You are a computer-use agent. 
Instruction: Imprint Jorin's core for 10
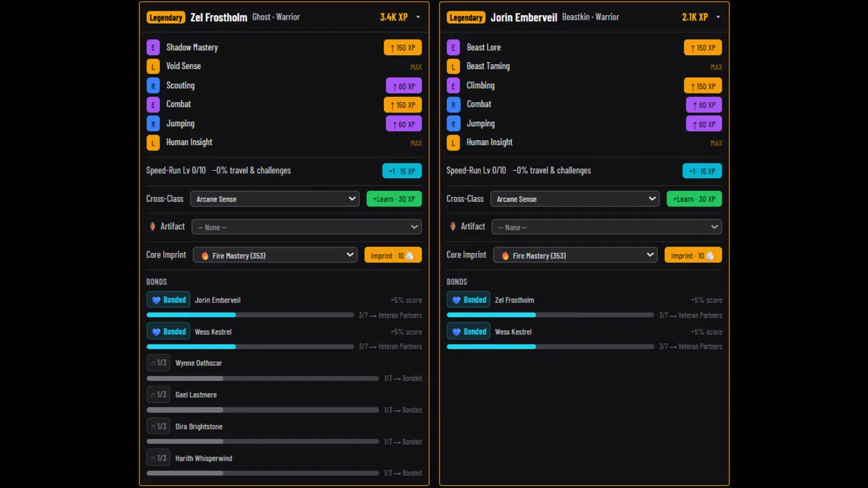tap(693, 256)
